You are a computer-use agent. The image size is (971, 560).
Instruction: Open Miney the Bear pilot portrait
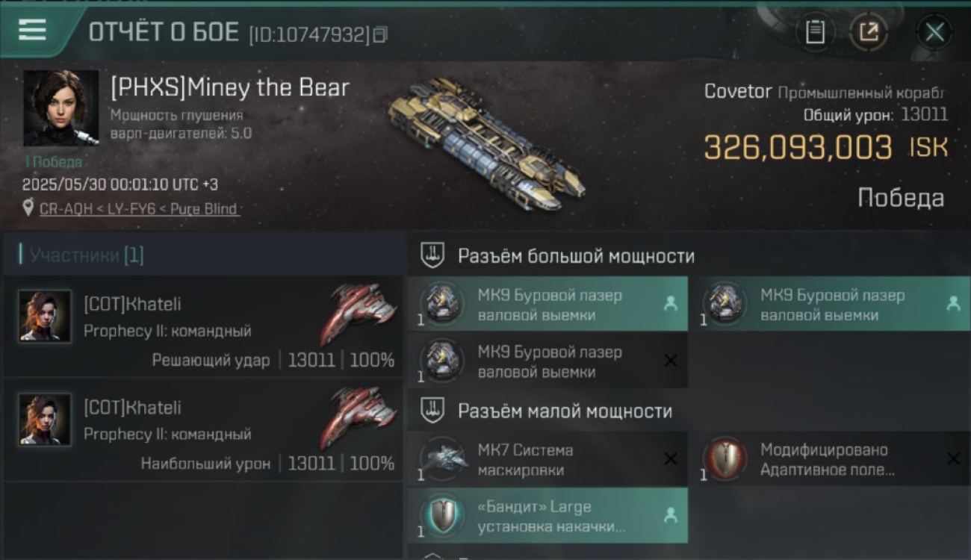click(61, 108)
